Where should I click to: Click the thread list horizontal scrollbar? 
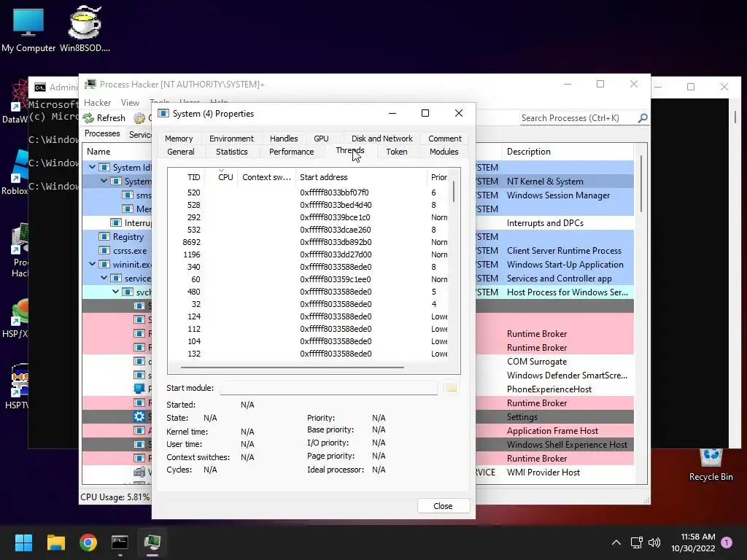[292, 367]
